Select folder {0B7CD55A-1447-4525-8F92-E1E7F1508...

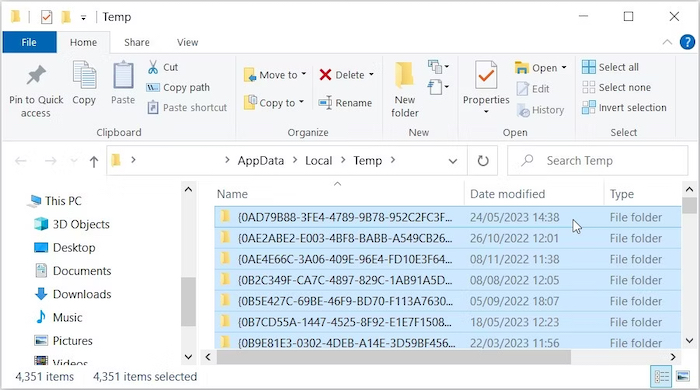448,322
